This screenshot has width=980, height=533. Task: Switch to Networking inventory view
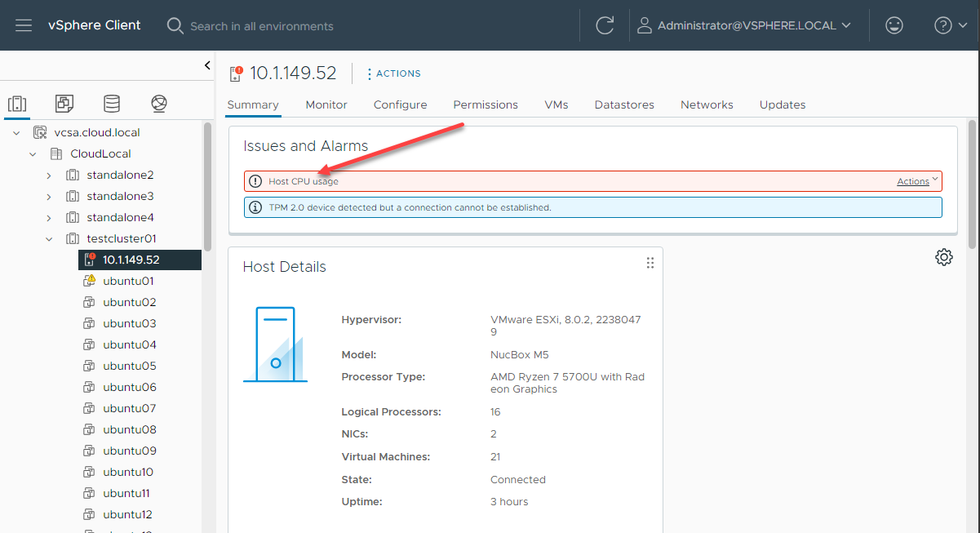tap(159, 104)
